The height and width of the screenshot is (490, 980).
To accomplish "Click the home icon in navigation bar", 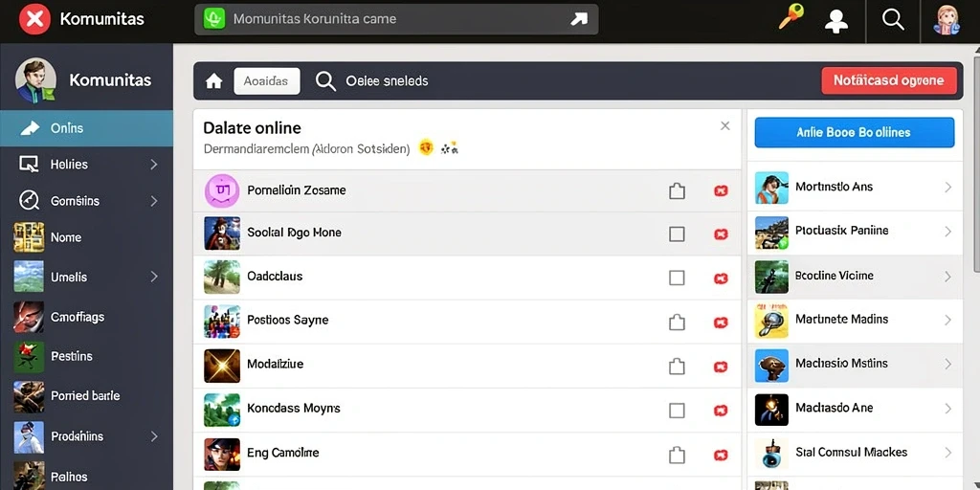I will [x=213, y=81].
